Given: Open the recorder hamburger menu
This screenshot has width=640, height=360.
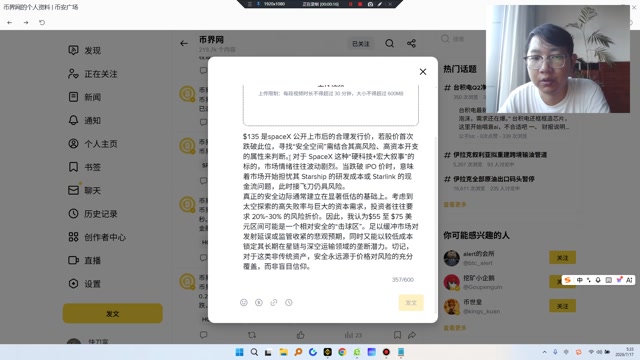Looking at the screenshot, I should (x=250, y=4).
